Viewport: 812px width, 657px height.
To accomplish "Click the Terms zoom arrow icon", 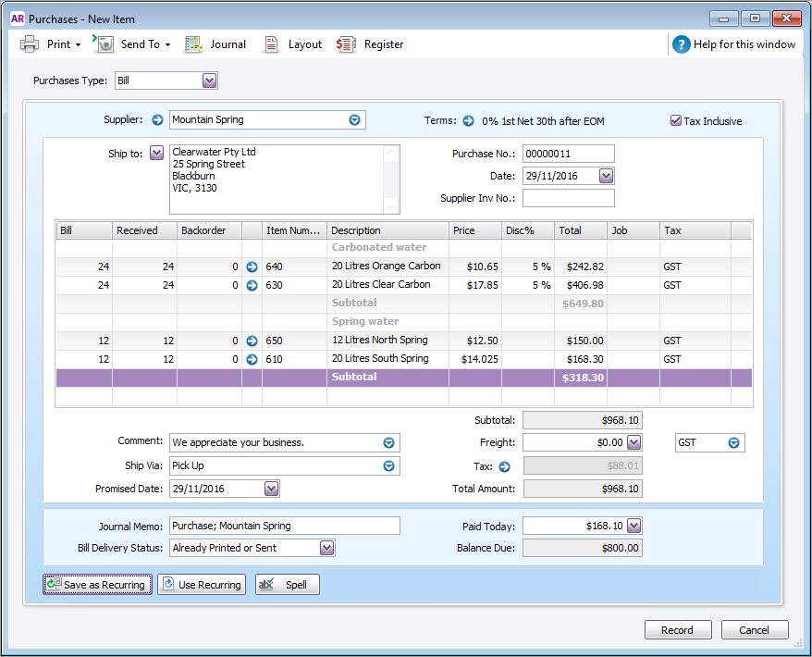I will pos(468,120).
